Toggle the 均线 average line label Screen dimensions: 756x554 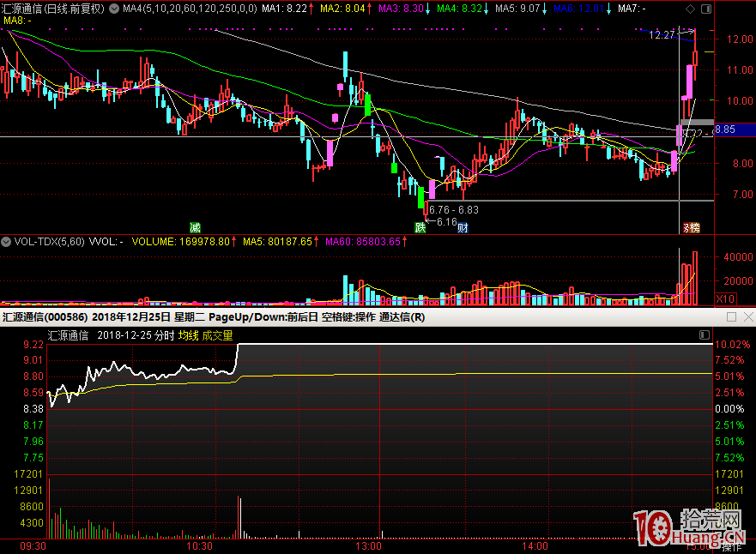coord(188,335)
